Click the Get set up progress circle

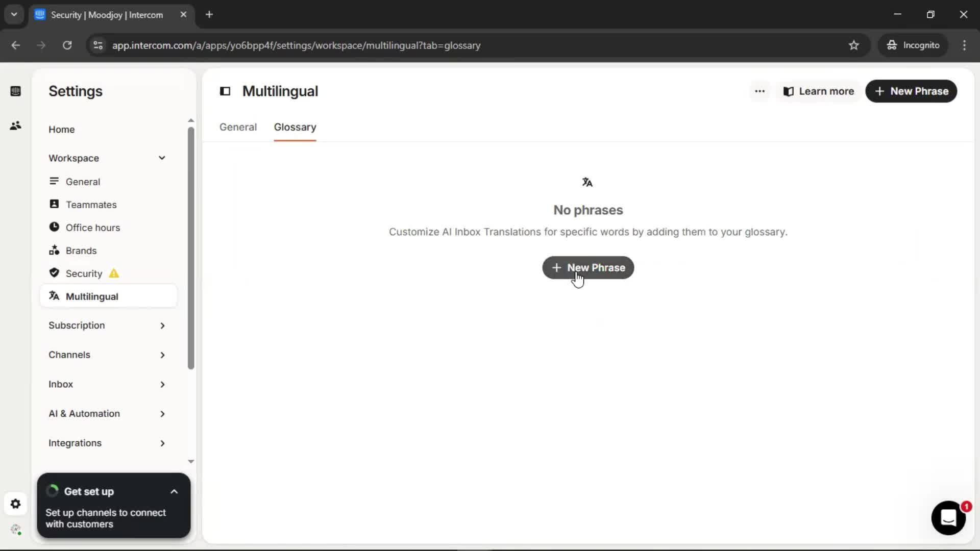coord(52,491)
